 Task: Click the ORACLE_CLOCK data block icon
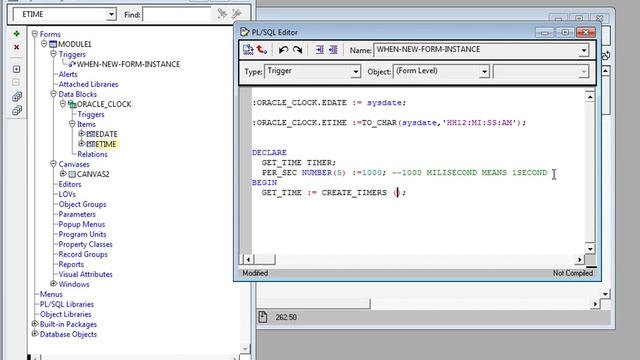72,104
